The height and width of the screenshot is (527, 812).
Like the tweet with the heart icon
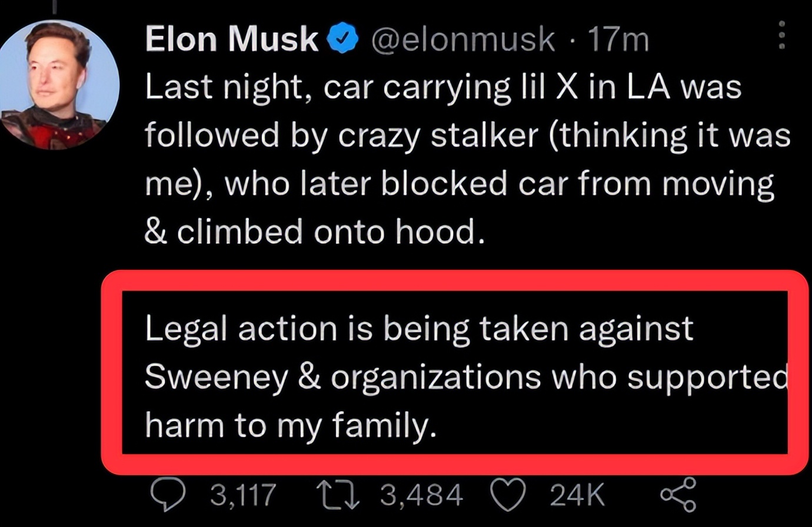click(508, 495)
